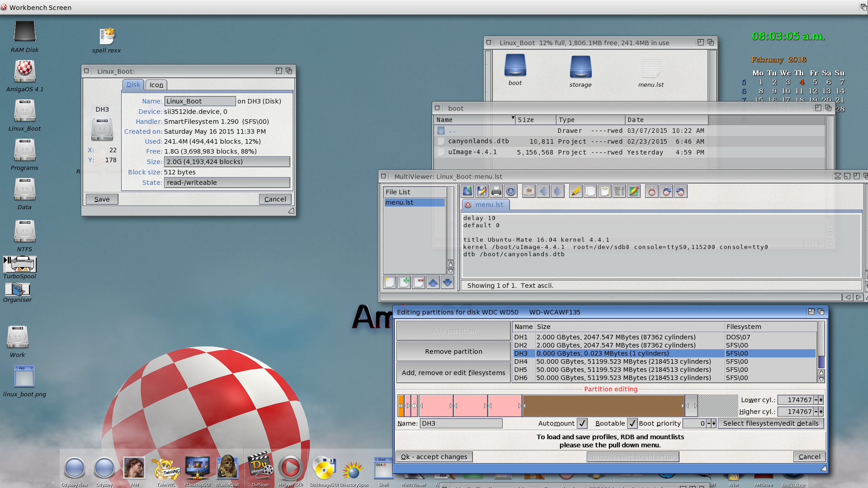The image size is (868, 488).
Task: Click the notepad edit pencil icon
Action: click(x=634, y=192)
